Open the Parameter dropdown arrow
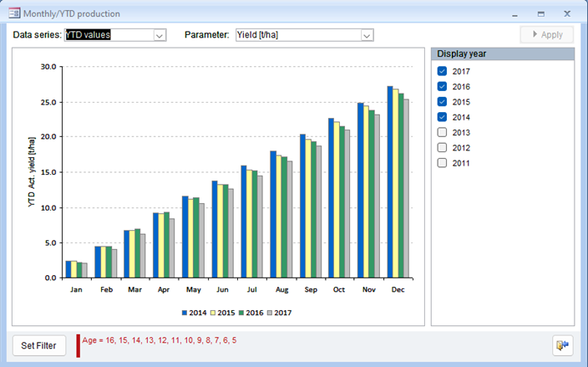Image resolution: width=588 pixels, height=367 pixels. pyautogui.click(x=367, y=35)
